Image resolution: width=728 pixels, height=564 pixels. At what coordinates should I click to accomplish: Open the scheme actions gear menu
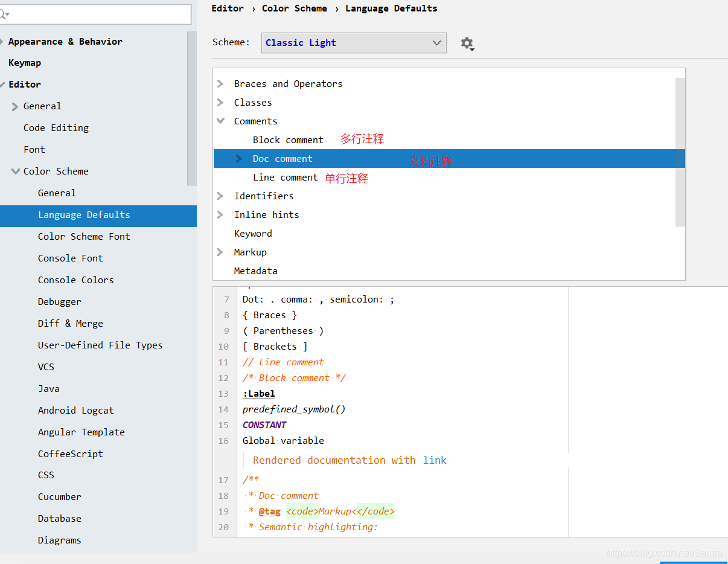coord(467,43)
